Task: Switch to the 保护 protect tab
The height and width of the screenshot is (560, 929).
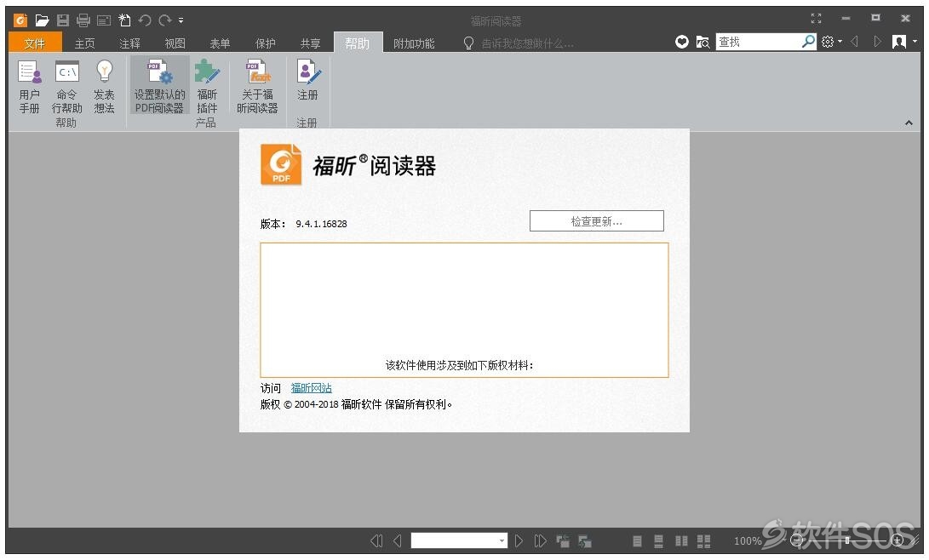Action: (x=266, y=43)
